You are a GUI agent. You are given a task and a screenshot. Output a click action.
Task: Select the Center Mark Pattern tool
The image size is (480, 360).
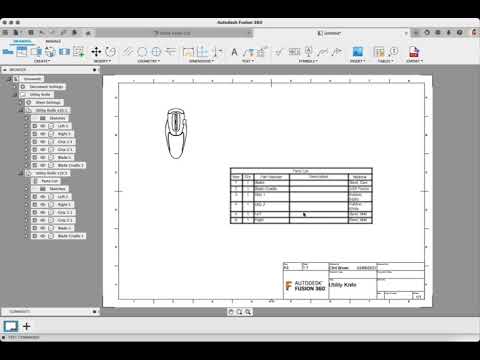156,52
